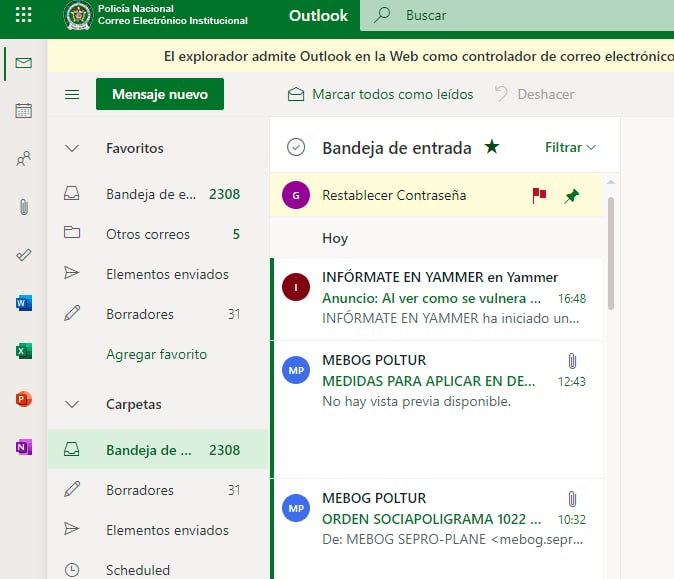This screenshot has width=674, height=579.
Task: Collapse the Carpetas section
Action: tap(72, 404)
